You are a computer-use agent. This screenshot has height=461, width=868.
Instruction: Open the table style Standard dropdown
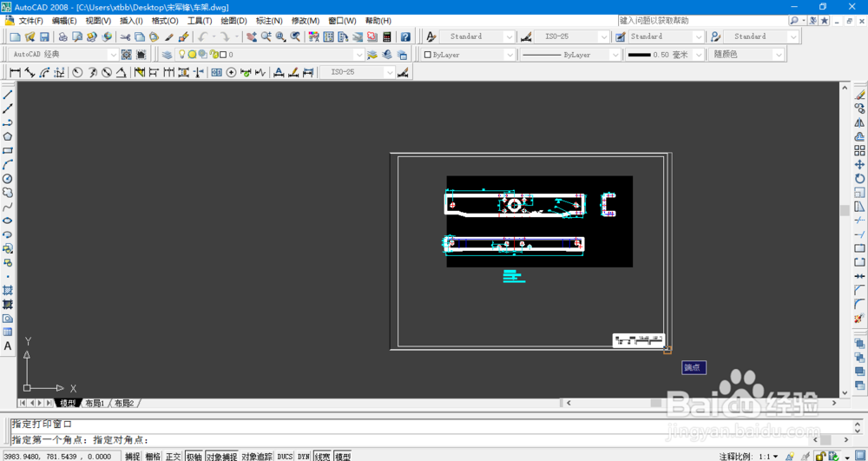[x=699, y=36]
